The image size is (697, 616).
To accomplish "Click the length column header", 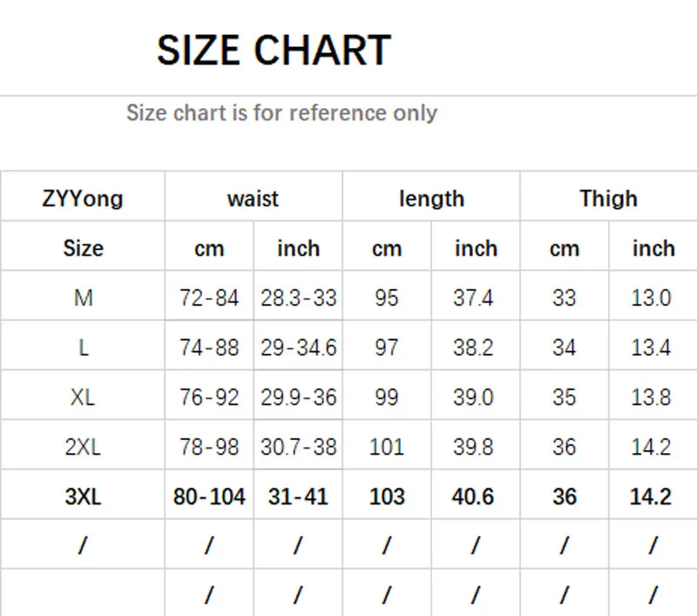I will click(431, 199).
